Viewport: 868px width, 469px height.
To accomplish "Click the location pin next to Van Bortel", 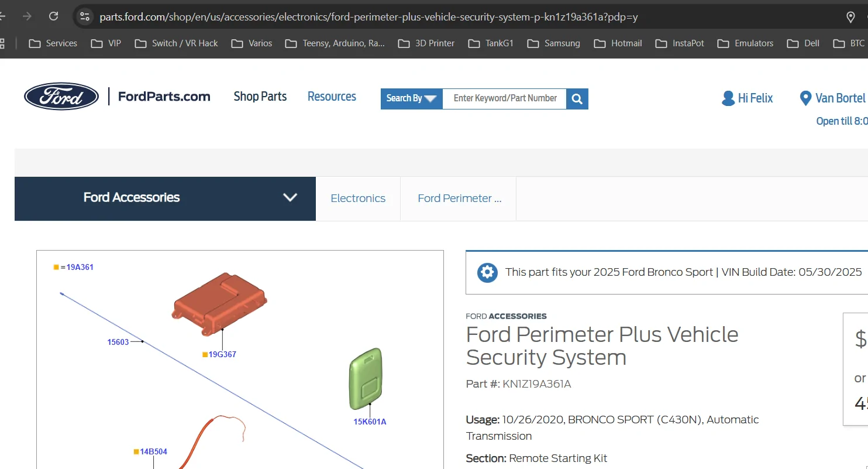I will [x=805, y=98].
